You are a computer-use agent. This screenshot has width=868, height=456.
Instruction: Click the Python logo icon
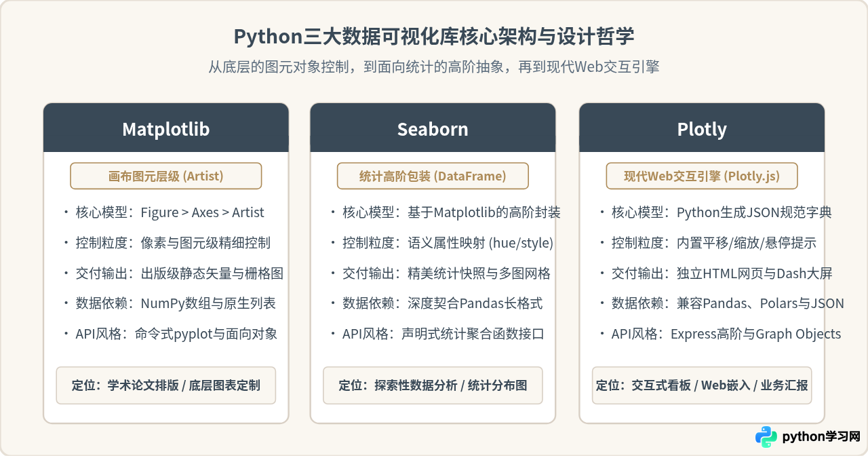(766, 437)
